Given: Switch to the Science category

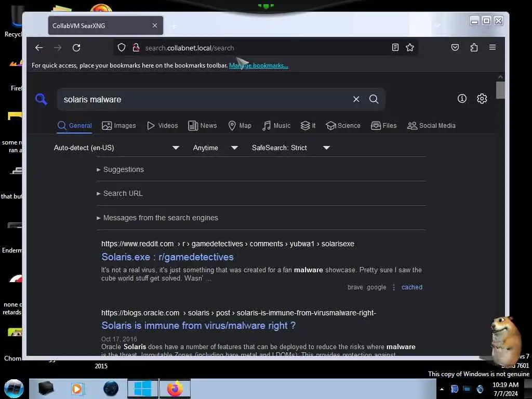Looking at the screenshot, I should 343,126.
